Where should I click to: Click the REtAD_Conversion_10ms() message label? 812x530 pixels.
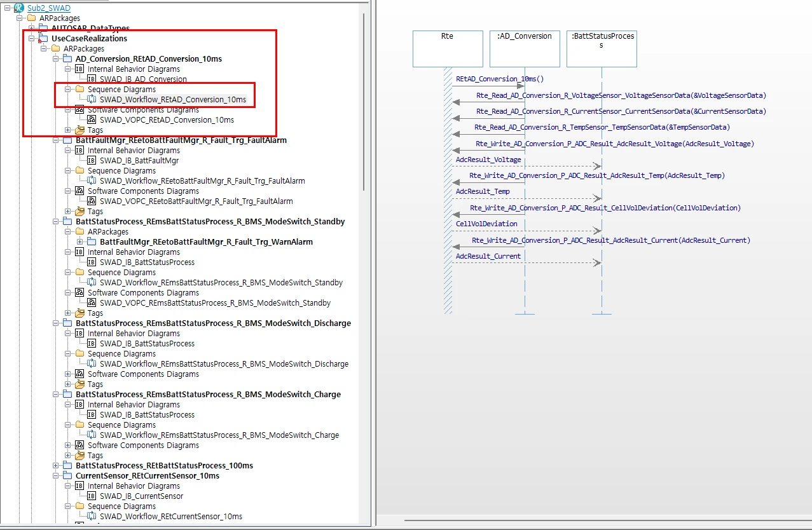(500, 79)
